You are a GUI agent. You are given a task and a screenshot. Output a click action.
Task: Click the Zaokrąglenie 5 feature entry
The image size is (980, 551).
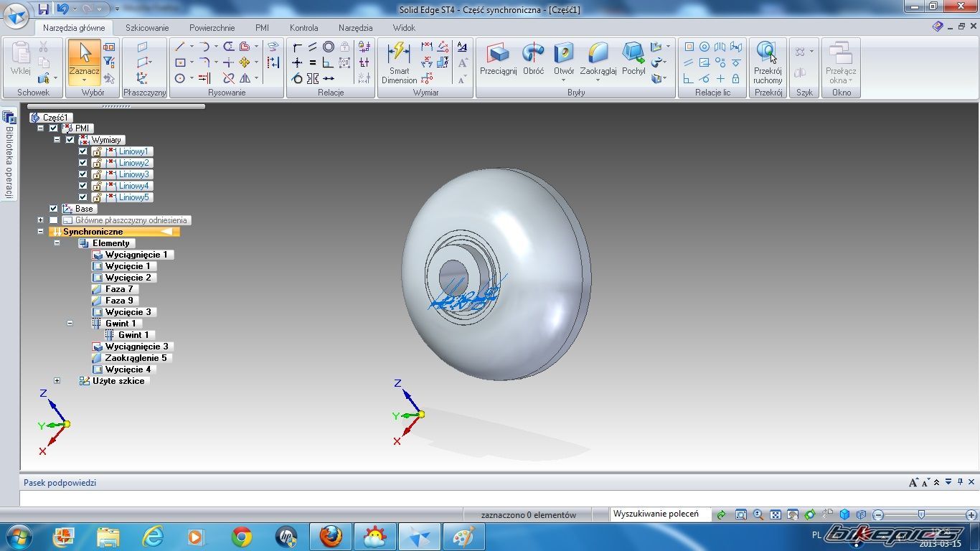coord(136,358)
